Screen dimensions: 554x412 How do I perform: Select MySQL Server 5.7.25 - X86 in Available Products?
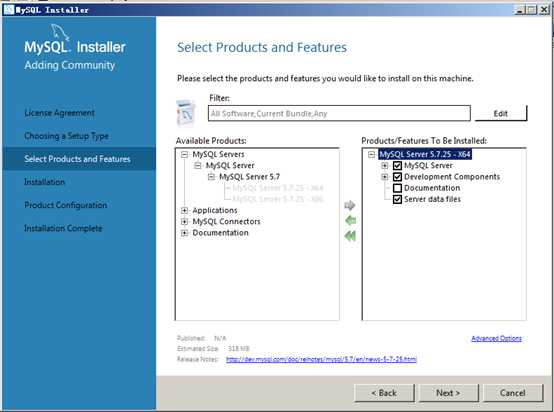[278, 199]
